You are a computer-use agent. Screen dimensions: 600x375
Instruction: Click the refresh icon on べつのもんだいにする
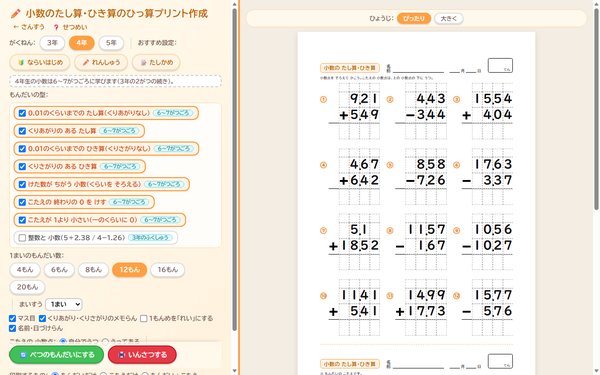click(x=23, y=355)
